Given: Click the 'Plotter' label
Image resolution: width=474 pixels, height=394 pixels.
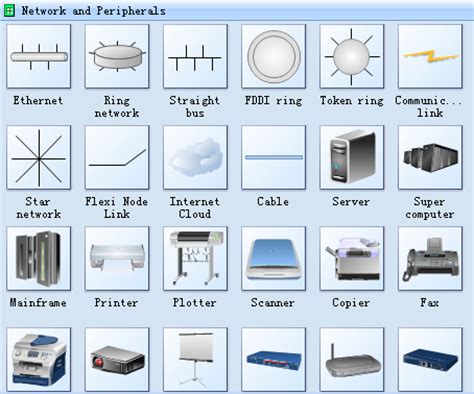Looking at the screenshot, I should click(194, 303).
